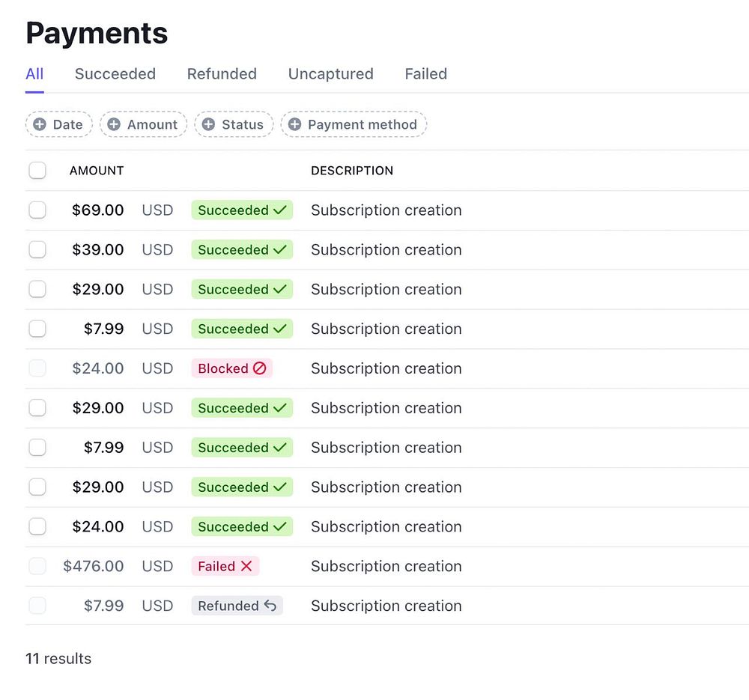Click the plus icon on Payment method filter

click(x=295, y=125)
